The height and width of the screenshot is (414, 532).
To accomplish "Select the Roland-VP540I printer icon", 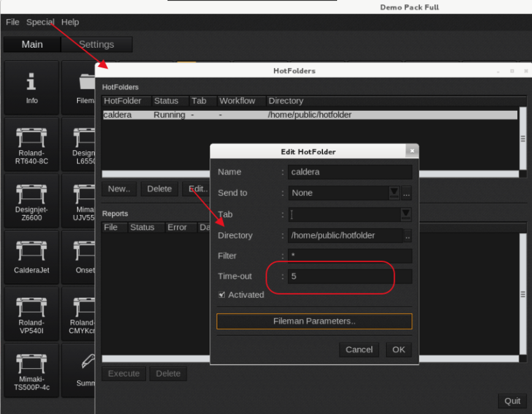I will 31,314.
